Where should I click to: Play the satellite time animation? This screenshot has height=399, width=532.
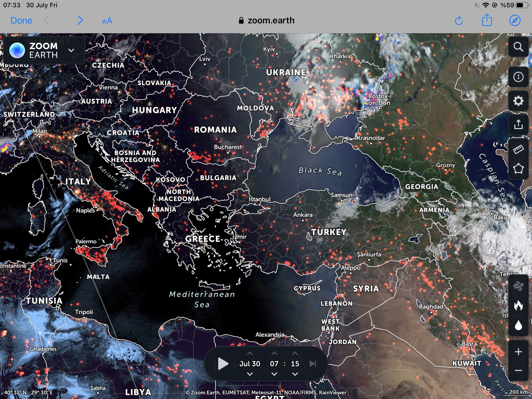[x=223, y=364]
